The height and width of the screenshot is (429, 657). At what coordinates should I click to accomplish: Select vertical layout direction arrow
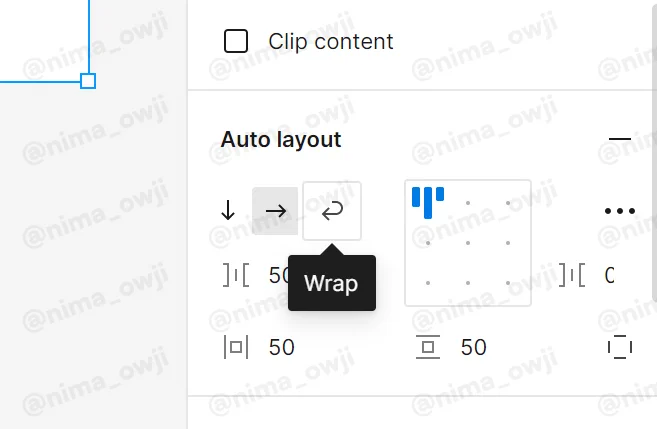[228, 211]
